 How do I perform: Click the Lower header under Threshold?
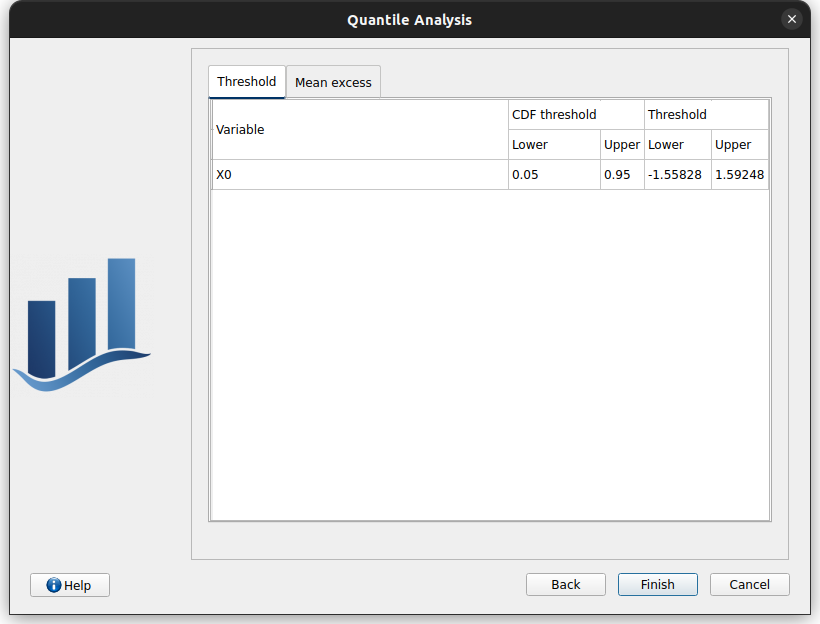tap(677, 145)
